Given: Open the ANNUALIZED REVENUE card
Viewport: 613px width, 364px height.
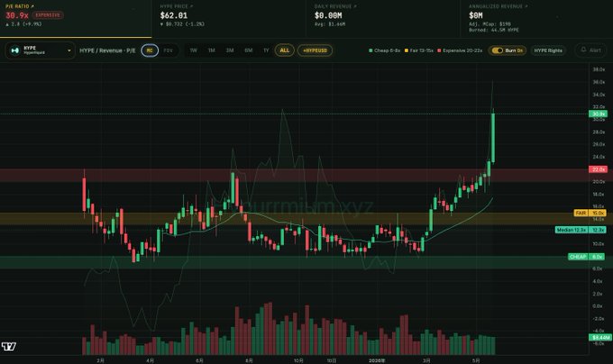Looking at the screenshot, I should (536, 19).
